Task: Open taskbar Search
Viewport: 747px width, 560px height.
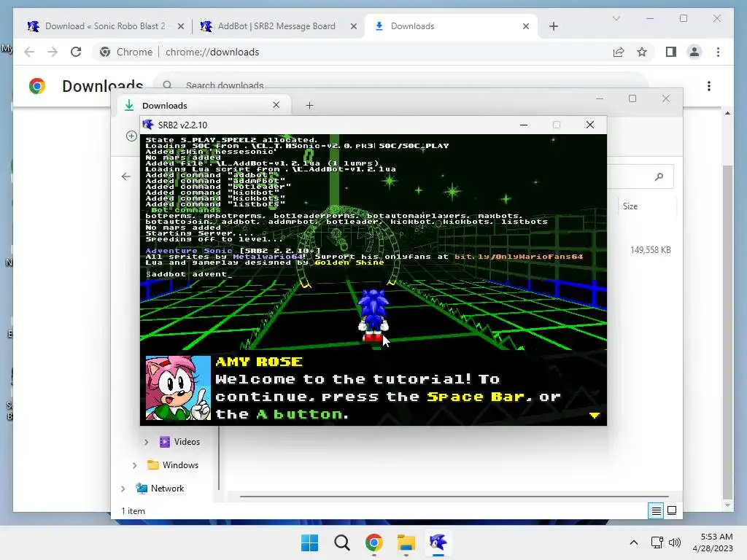Action: (x=341, y=542)
